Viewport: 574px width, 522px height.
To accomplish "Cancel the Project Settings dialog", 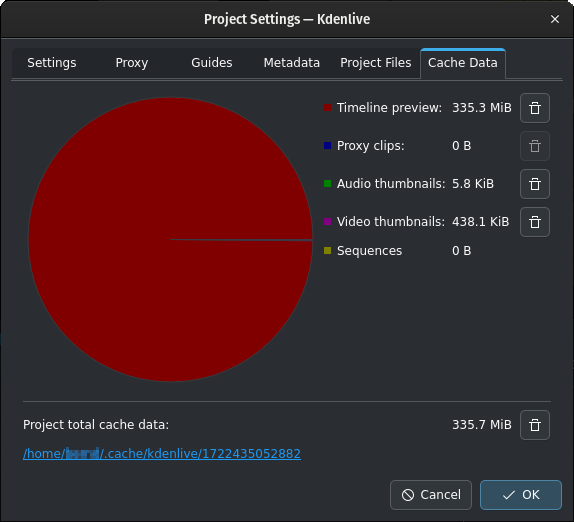I will pyautogui.click(x=431, y=495).
